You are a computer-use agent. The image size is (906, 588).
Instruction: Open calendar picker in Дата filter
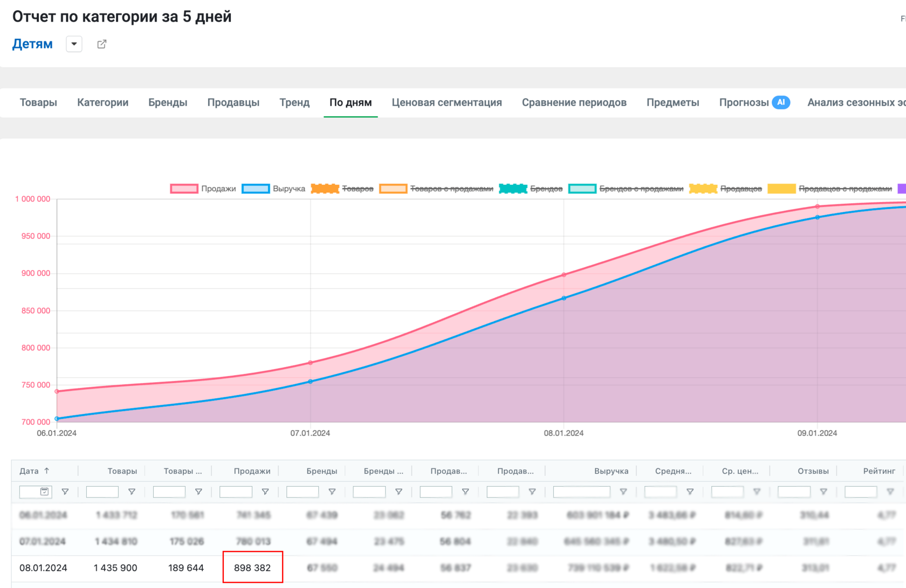(45, 492)
